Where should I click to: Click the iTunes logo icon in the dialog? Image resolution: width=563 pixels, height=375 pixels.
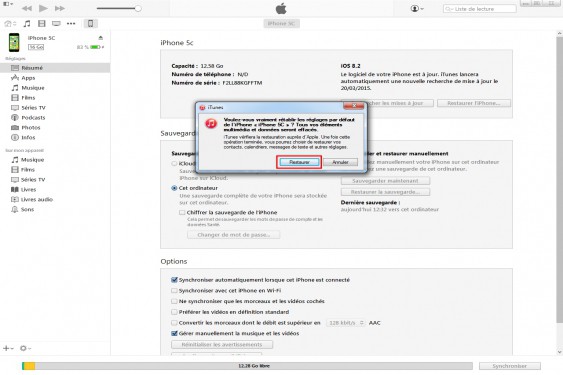pyautogui.click(x=211, y=124)
